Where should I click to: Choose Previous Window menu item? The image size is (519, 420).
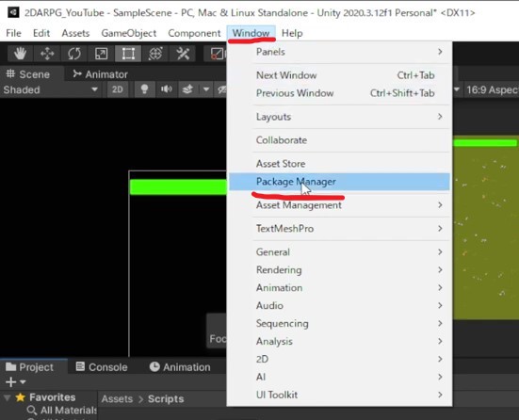(x=339, y=93)
